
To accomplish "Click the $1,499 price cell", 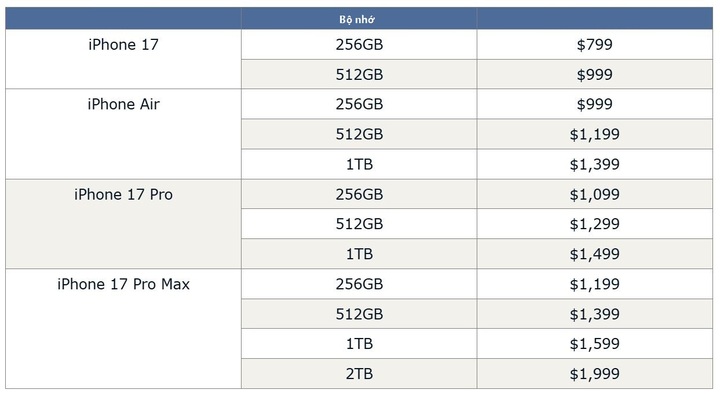I will click(x=595, y=254).
